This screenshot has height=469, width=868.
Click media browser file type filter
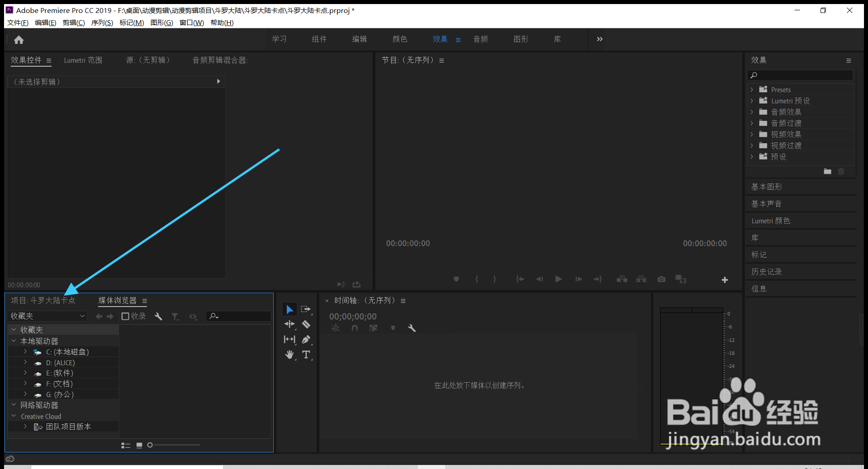pyautogui.click(x=175, y=316)
